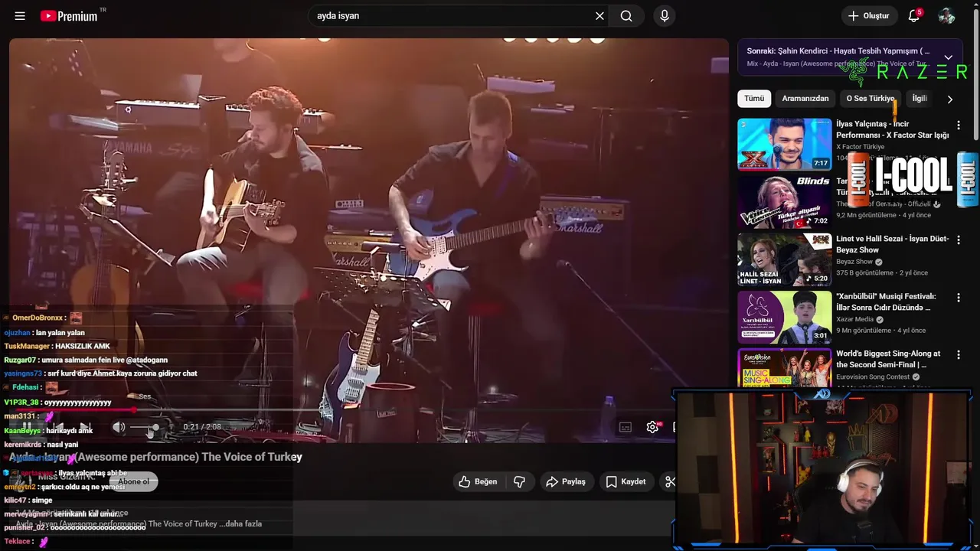The image size is (980, 551).
Task: Toggle subtitles in the player controls
Action: coord(626,427)
